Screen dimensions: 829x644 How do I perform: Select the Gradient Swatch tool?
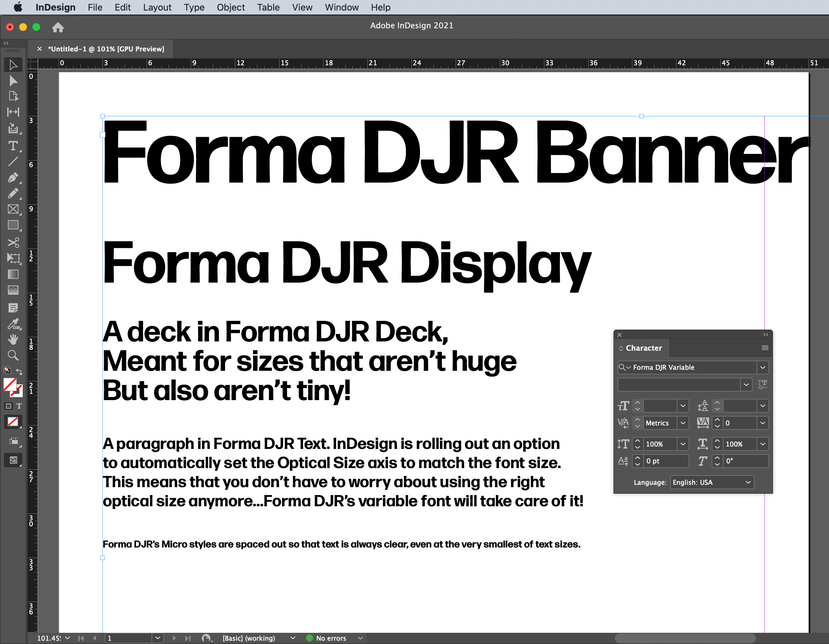[x=13, y=274]
